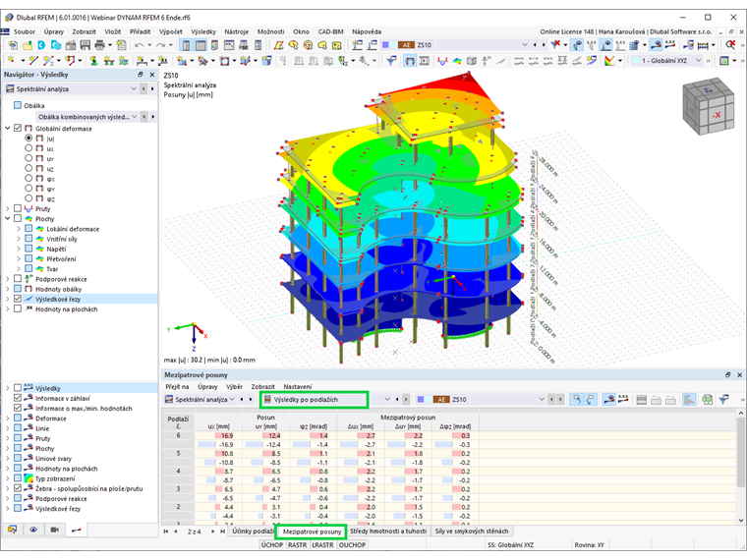
Task: Toggle the Globální deformace checkbox
Action: tap(18, 128)
